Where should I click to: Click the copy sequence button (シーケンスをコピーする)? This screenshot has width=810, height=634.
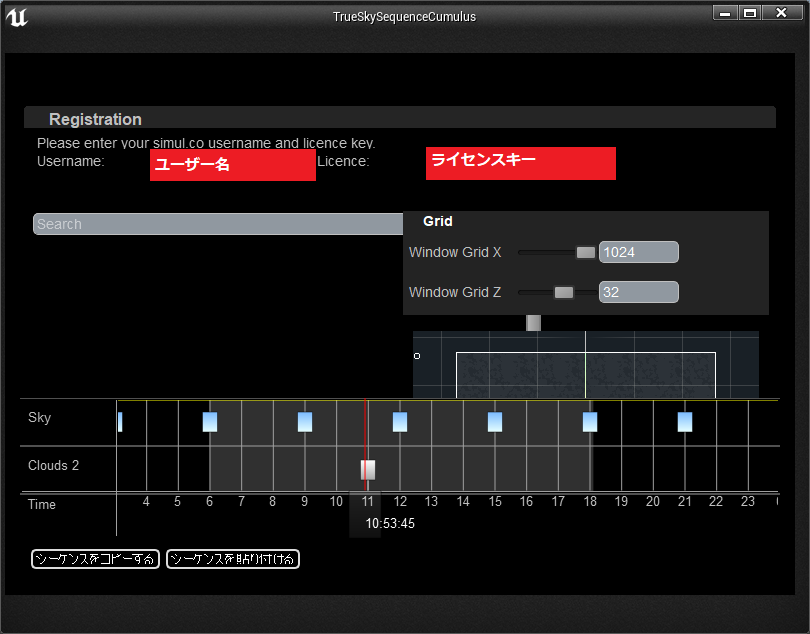[95, 559]
